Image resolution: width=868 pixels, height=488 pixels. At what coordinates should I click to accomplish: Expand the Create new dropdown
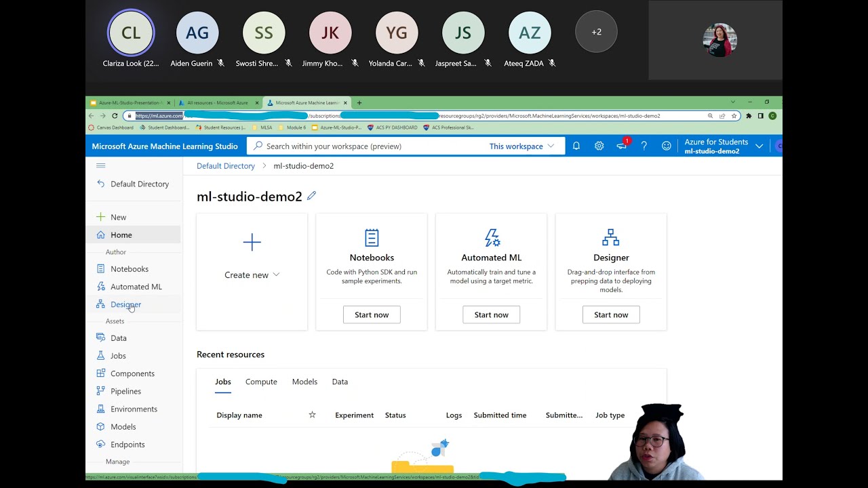click(252, 274)
